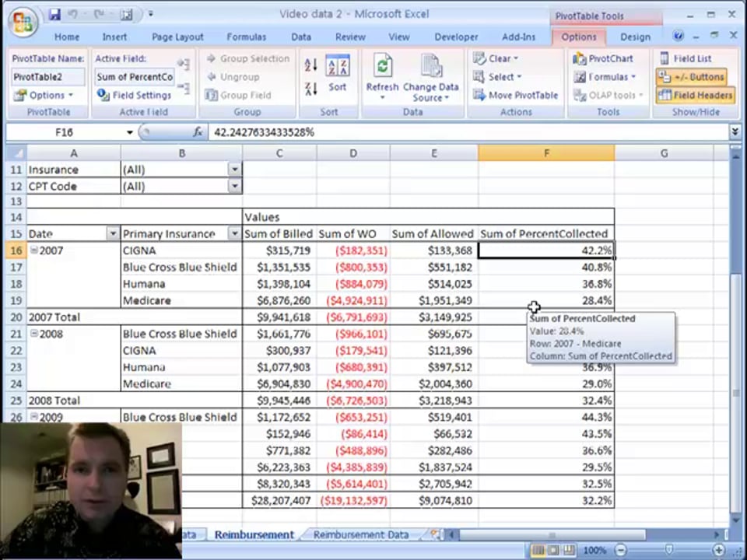Save the workbook via Quick Access

tap(54, 14)
